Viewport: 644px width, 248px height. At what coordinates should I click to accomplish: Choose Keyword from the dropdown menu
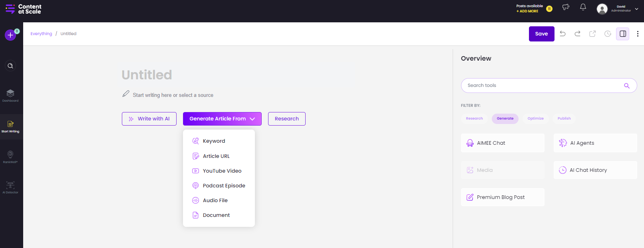pos(219,141)
